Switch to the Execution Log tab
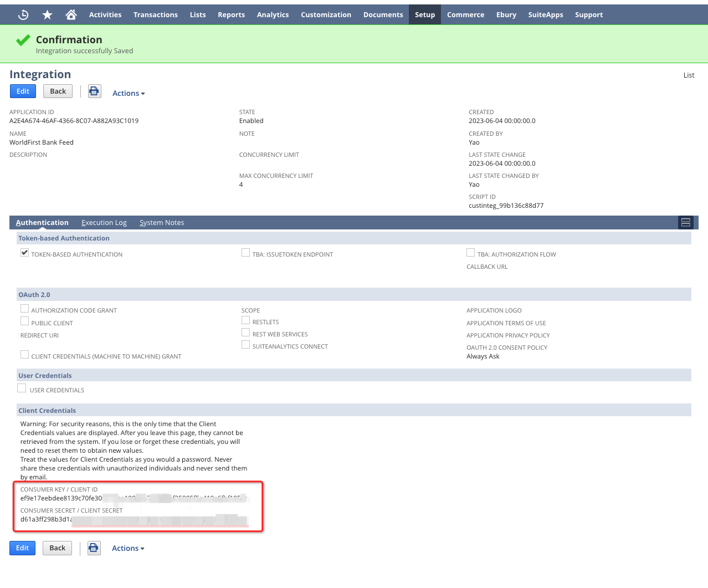Image resolution: width=708 pixels, height=588 pixels. pos(104,223)
